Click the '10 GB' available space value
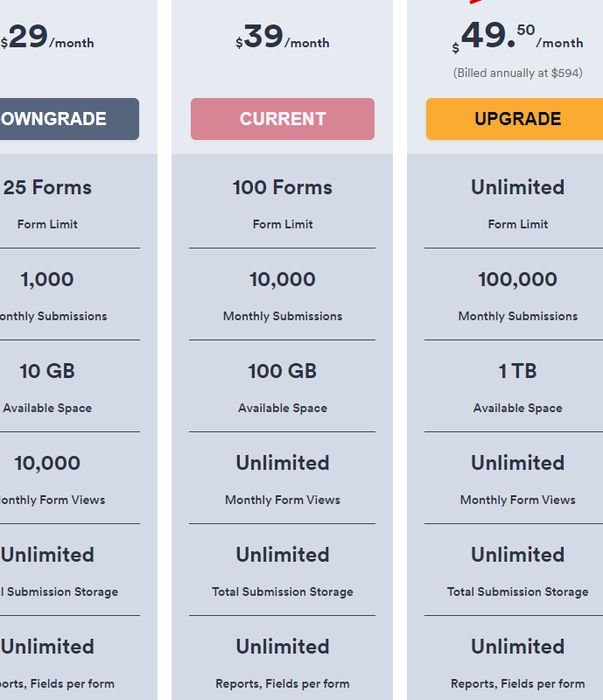This screenshot has height=700, width=603. pyautogui.click(x=47, y=371)
